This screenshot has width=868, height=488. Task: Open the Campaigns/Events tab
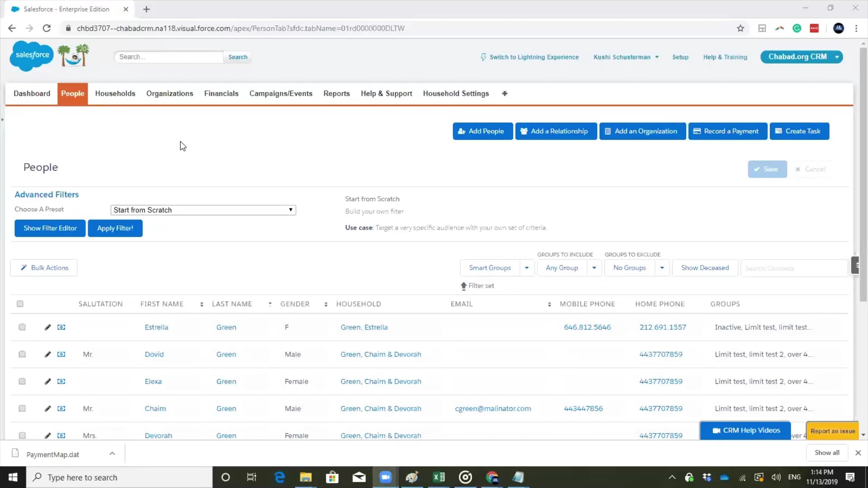[x=281, y=94]
